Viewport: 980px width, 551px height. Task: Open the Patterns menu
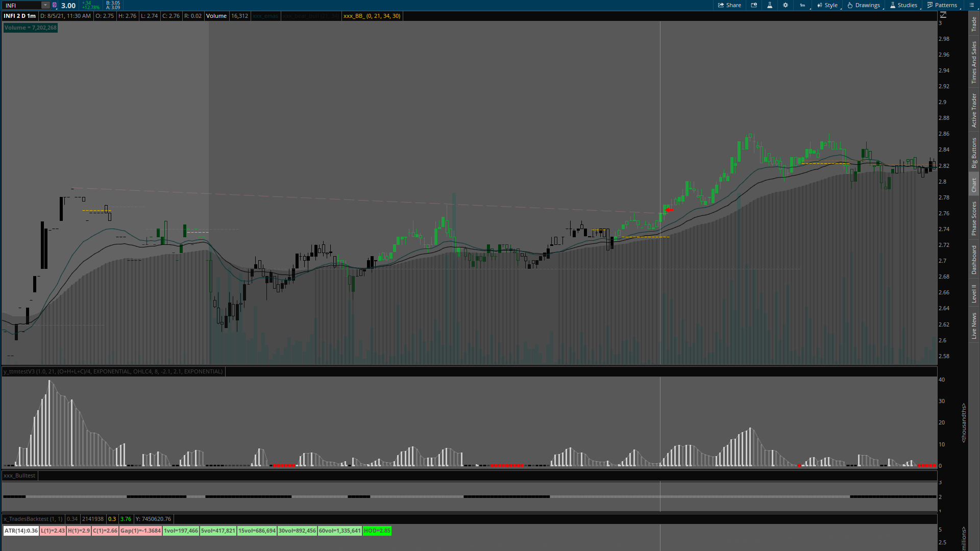[x=942, y=5]
